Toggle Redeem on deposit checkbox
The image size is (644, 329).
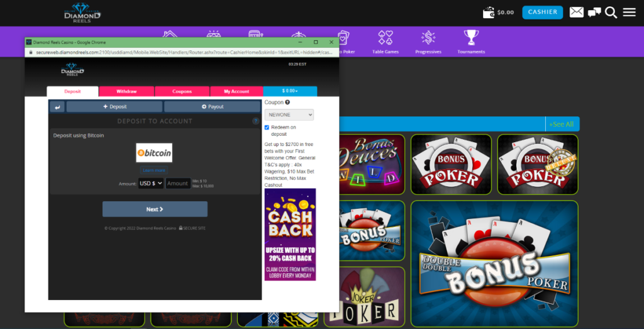click(267, 127)
